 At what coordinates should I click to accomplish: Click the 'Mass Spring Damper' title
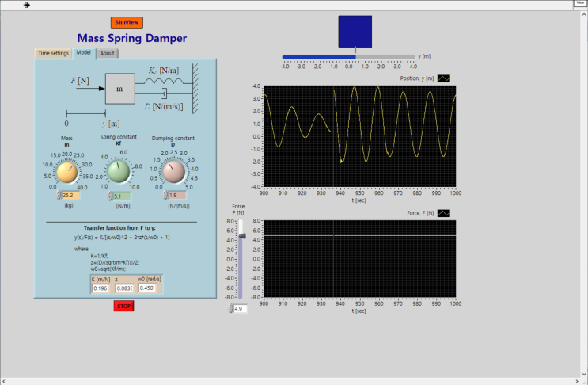coord(132,38)
